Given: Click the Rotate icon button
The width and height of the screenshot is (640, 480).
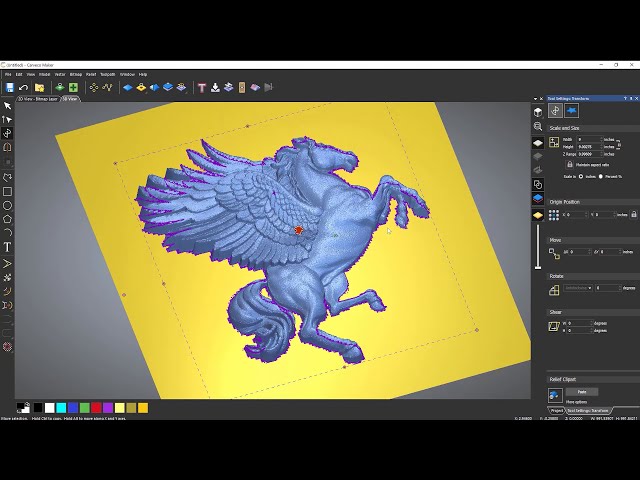Looking at the screenshot, I should click(x=554, y=290).
